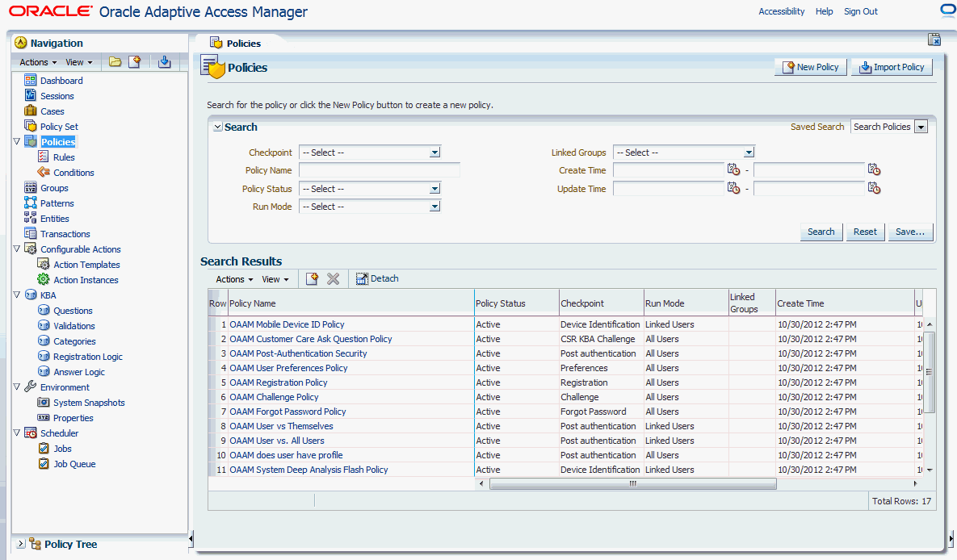Open Sessions in the navigation tree
The width and height of the screenshot is (957, 560).
coord(57,96)
